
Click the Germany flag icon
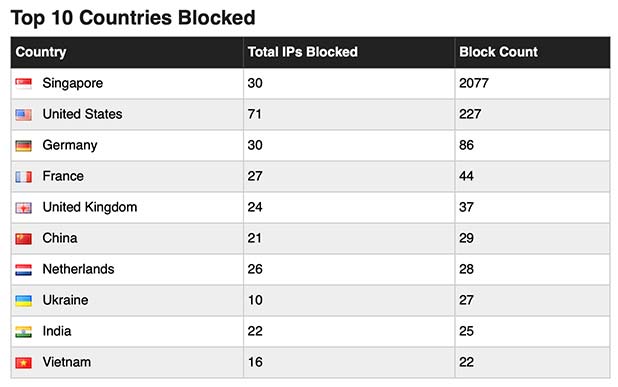coord(24,146)
